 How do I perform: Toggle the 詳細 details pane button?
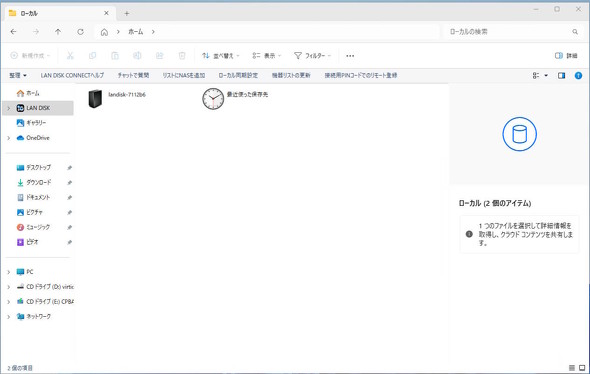pos(566,56)
